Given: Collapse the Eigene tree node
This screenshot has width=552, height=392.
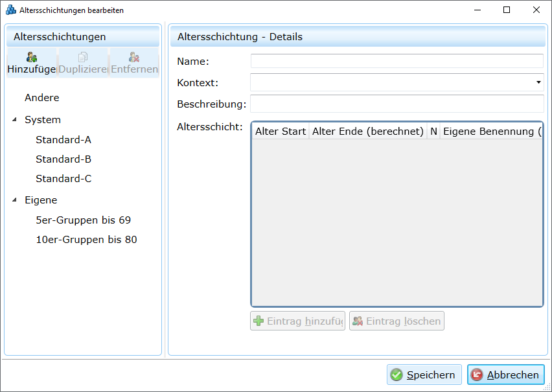Looking at the screenshot, I should coord(15,200).
